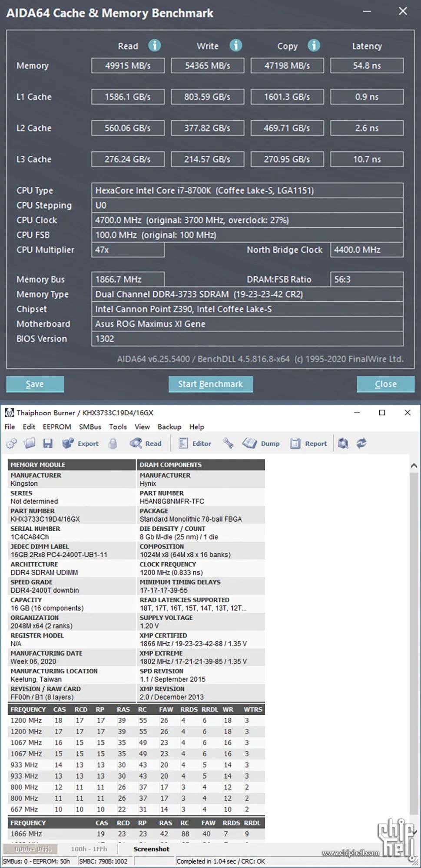Screen dimensions: 421x868
Task: Click the Export toolbar button
Action: click(80, 443)
